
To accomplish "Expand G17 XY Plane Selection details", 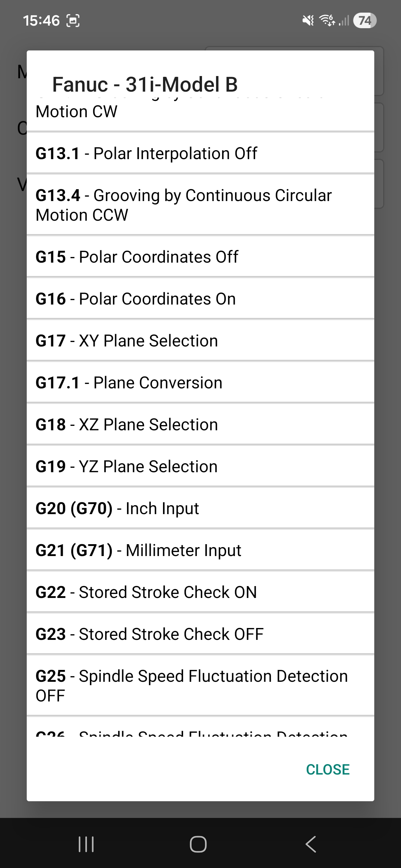I will pyautogui.click(x=200, y=340).
